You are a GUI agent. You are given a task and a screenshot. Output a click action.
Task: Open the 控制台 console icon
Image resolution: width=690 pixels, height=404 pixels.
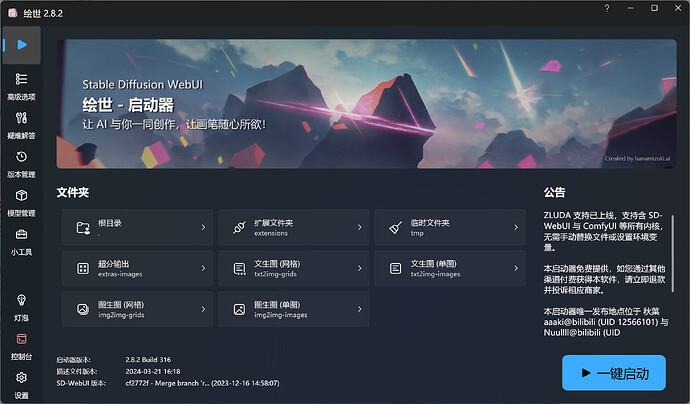[x=21, y=339]
